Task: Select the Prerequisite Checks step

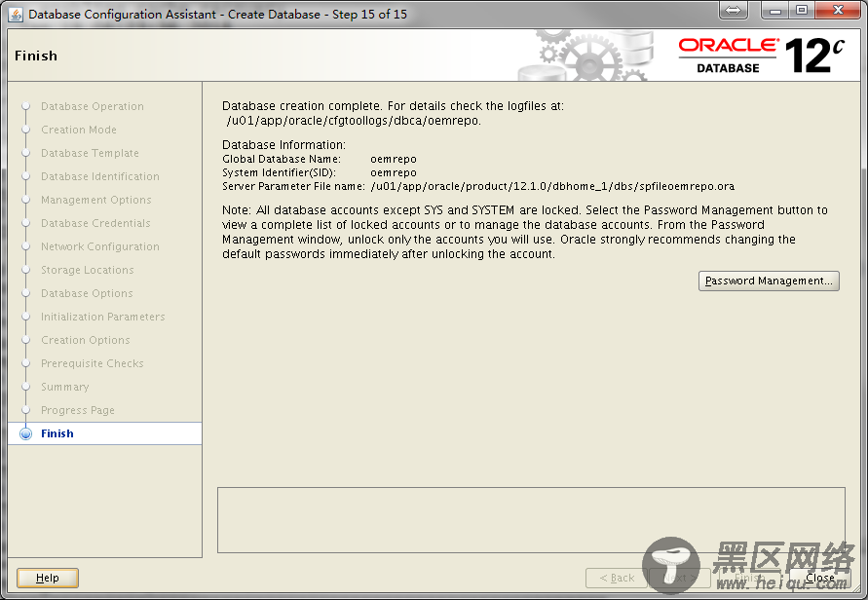Action: click(93, 363)
